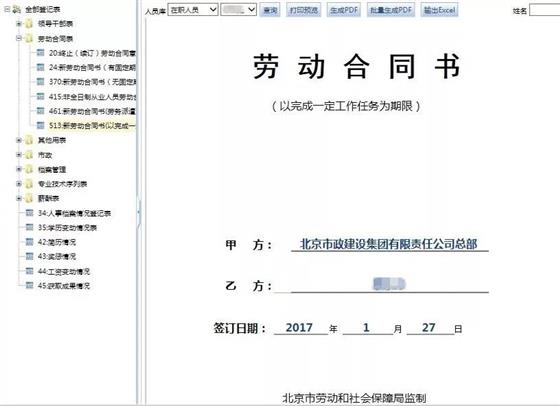The height and width of the screenshot is (406, 560).
Task: Select the 44:工资变动情况 tree item
Action: 64,271
